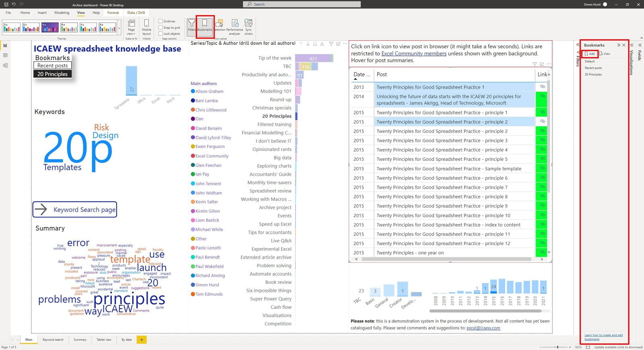Open the Page view dropdown

click(131, 26)
